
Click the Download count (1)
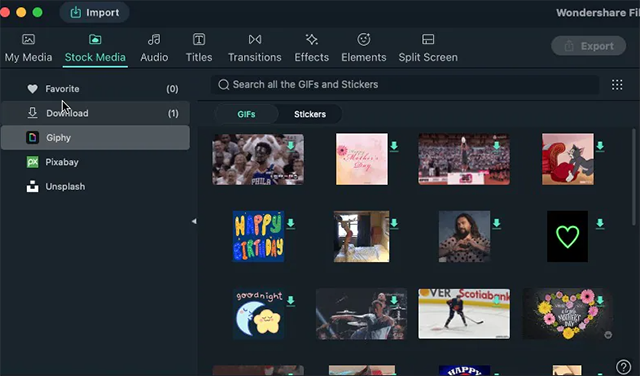(x=173, y=113)
